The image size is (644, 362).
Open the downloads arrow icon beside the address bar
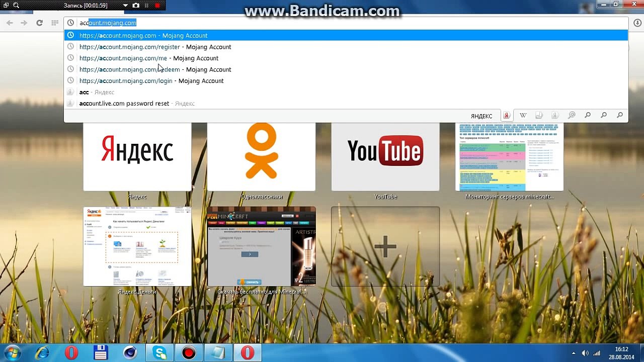[637, 23]
